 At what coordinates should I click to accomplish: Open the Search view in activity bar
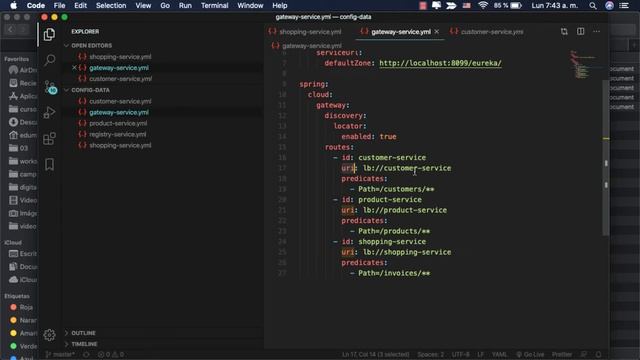[49, 60]
